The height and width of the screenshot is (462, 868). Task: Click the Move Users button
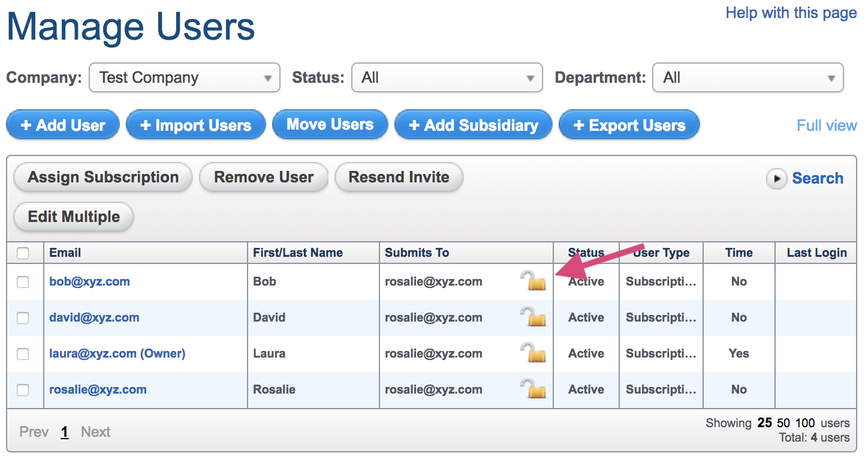(330, 124)
